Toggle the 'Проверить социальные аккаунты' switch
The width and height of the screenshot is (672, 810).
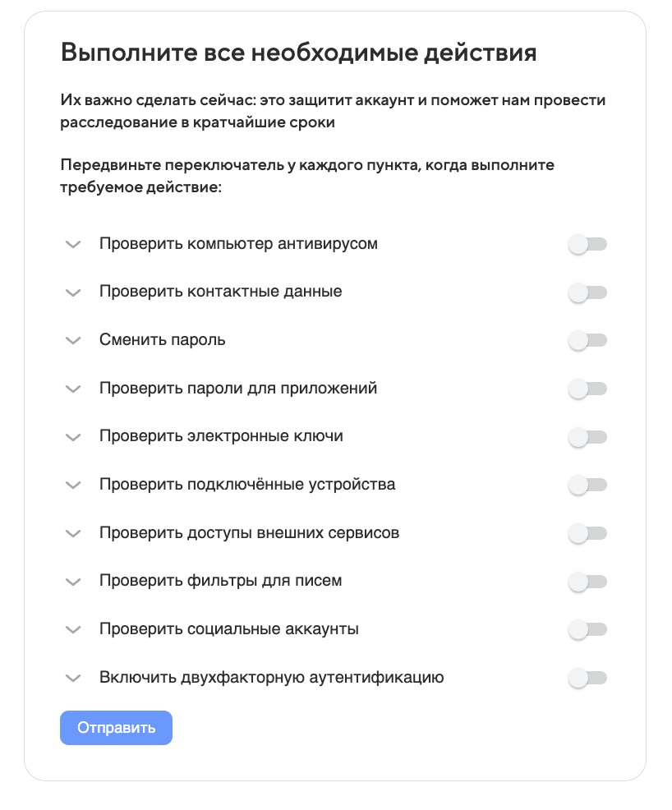587,630
